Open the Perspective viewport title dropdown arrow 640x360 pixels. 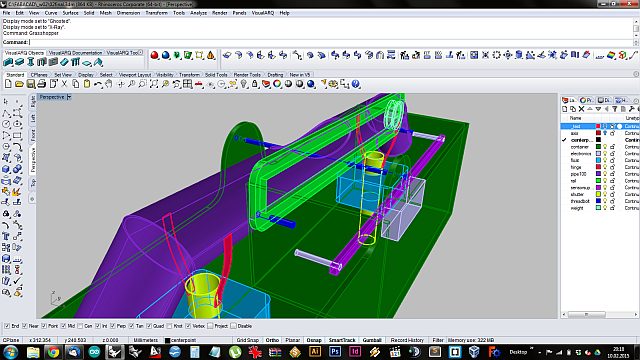point(69,97)
